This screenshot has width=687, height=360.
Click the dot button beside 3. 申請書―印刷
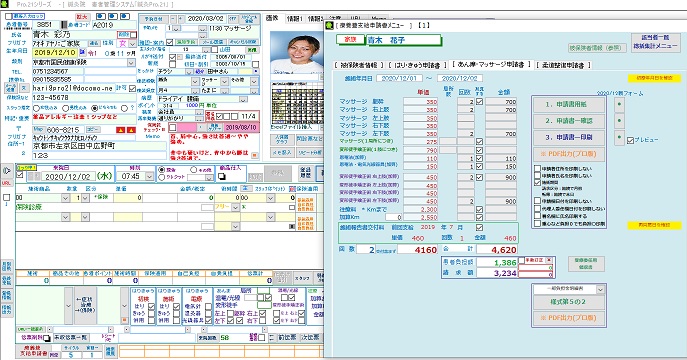tap(619, 138)
